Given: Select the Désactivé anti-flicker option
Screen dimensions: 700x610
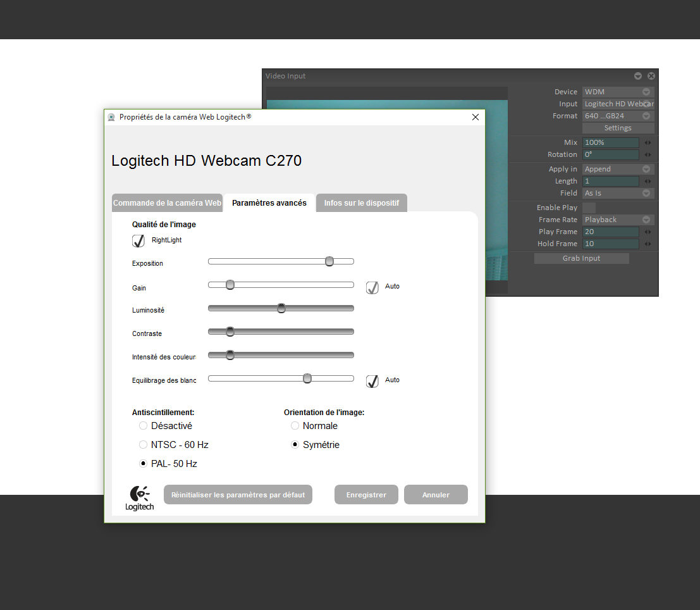Looking at the screenshot, I should tap(143, 425).
